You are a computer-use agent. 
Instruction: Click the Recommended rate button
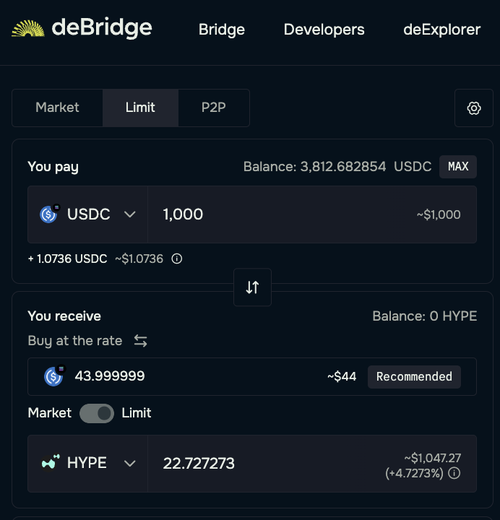[414, 377]
